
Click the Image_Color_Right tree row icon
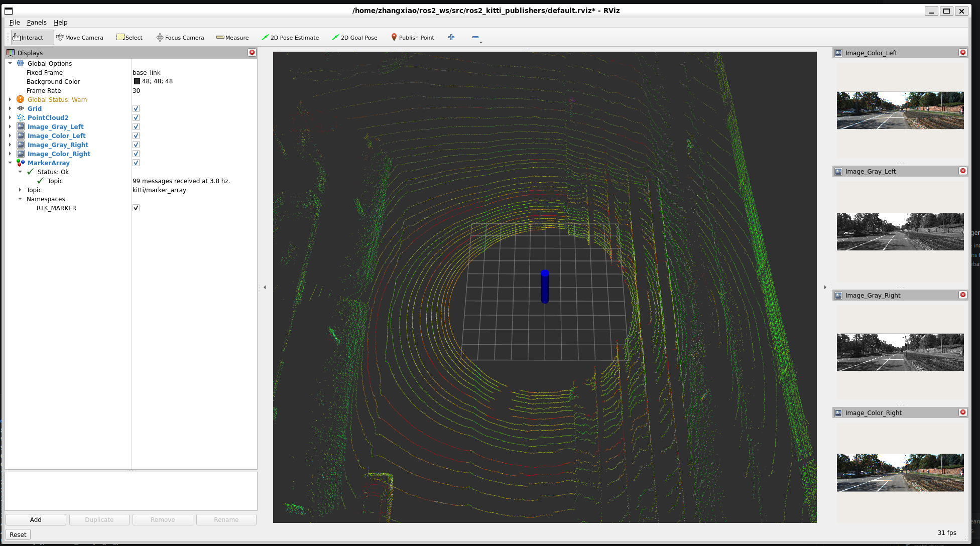[21, 154]
